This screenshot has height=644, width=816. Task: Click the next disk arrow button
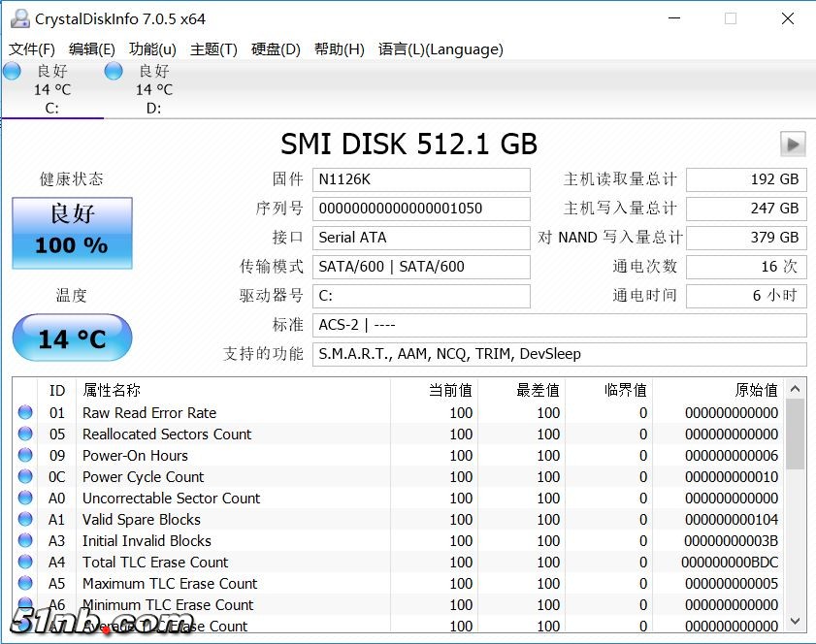pos(793,145)
